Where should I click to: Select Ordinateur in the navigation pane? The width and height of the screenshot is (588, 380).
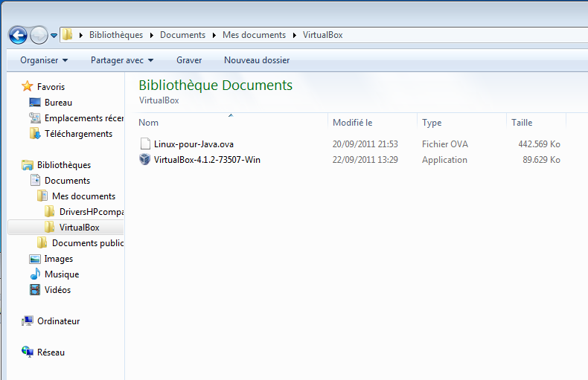point(59,321)
